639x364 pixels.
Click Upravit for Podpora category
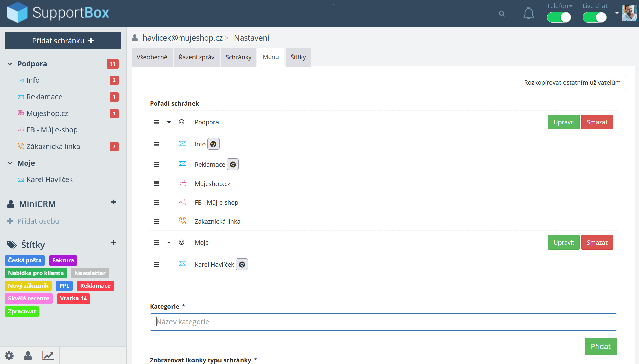pos(564,122)
